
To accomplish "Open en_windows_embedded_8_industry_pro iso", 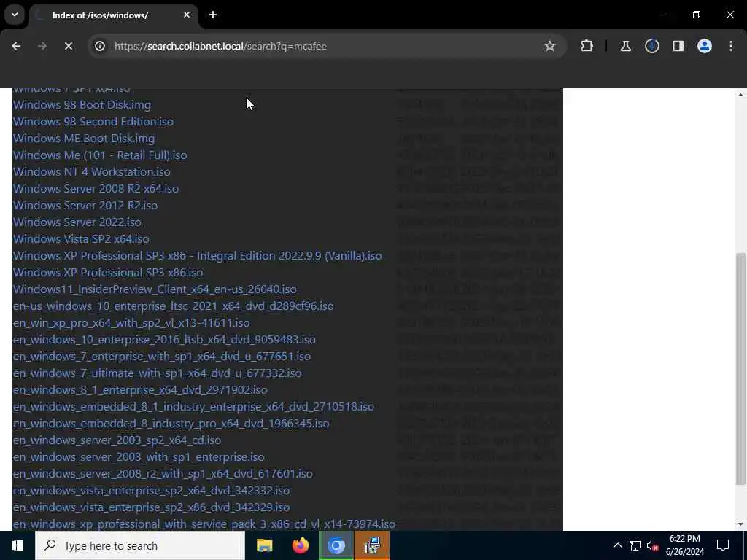I will click(x=171, y=424).
